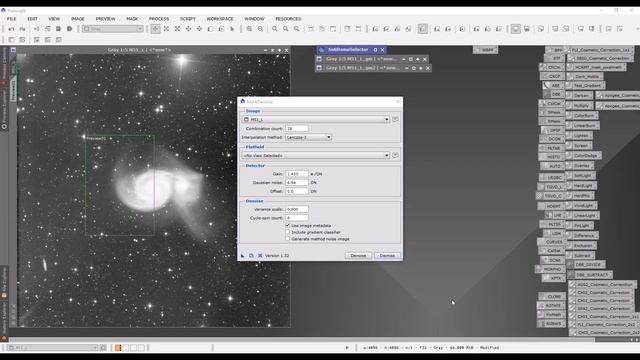The height and width of the screenshot is (360, 640).
Task: Click the Gain value field
Action: (x=297, y=174)
